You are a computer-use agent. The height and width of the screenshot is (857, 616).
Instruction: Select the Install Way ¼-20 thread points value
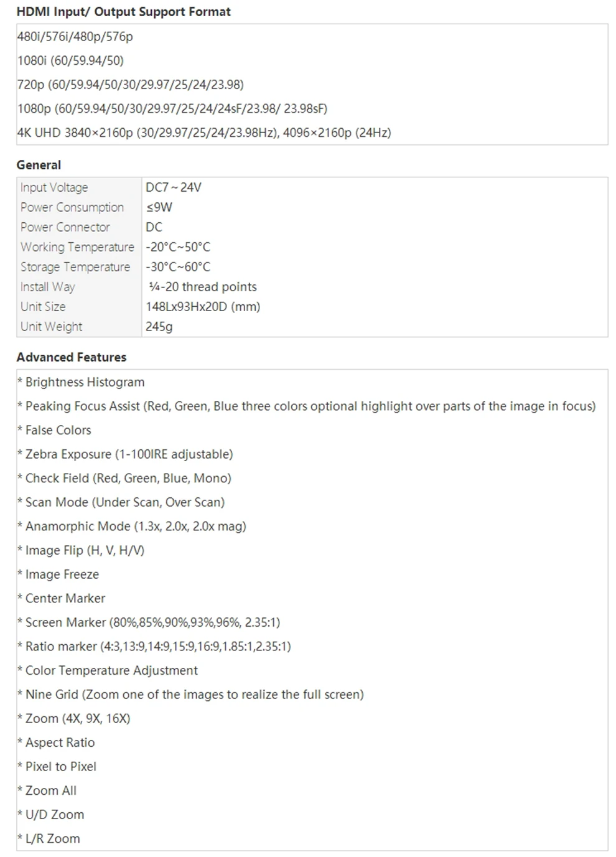(x=203, y=287)
